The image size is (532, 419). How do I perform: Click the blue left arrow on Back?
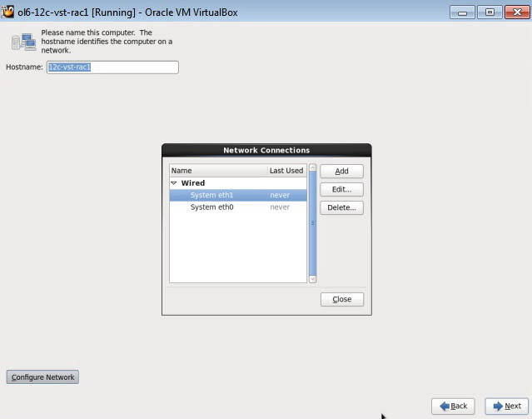click(445, 407)
